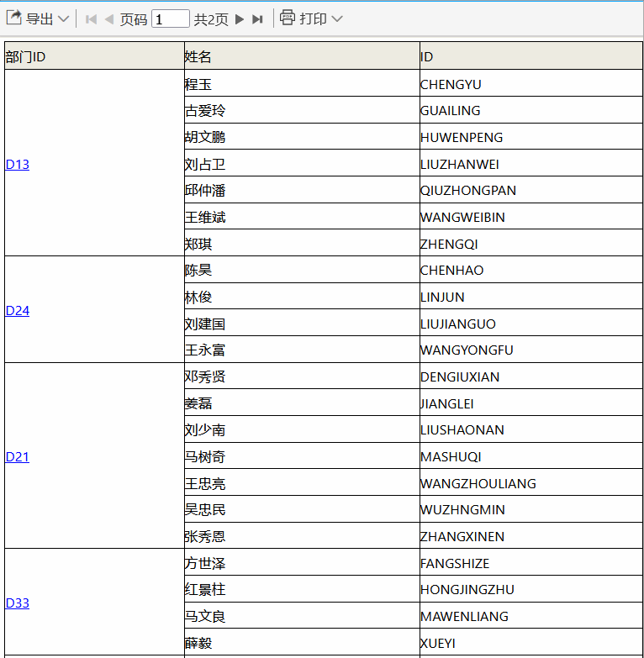Select the CHENGYU ID cell
The image size is (644, 658).
point(531,83)
